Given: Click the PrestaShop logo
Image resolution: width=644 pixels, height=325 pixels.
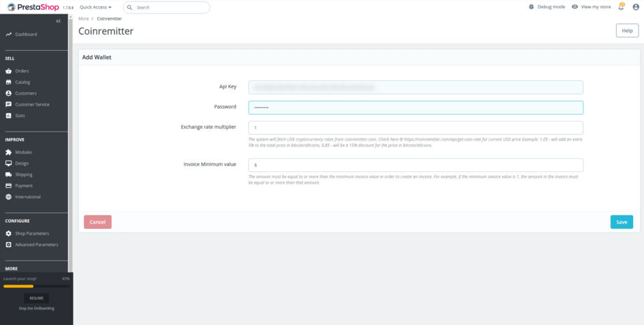Looking at the screenshot, I should (34, 7).
